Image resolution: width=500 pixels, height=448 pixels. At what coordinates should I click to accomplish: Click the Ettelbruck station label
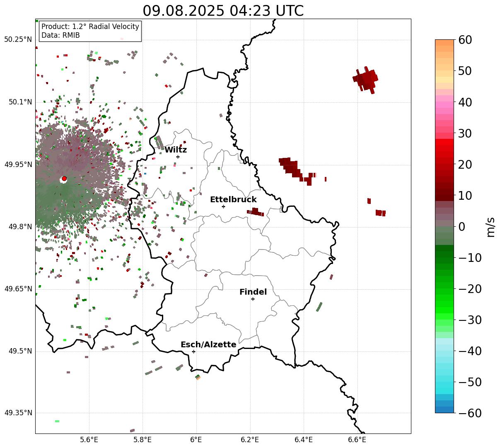point(233,200)
